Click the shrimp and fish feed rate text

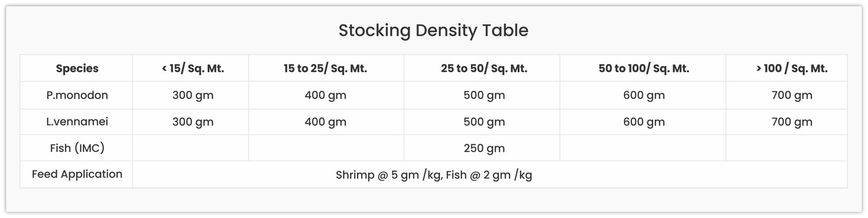tap(433, 175)
